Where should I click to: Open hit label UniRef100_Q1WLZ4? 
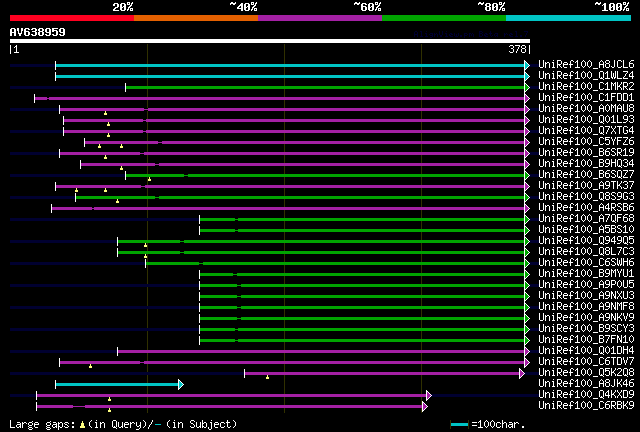(x=586, y=75)
